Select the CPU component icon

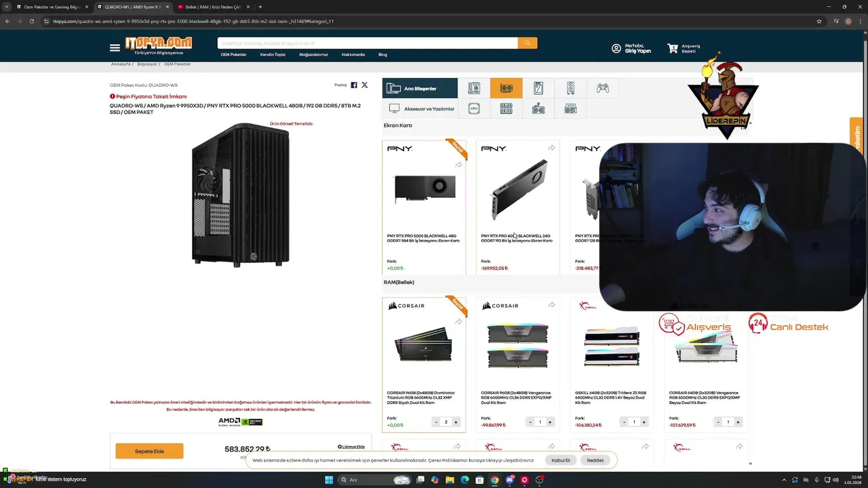point(474,108)
